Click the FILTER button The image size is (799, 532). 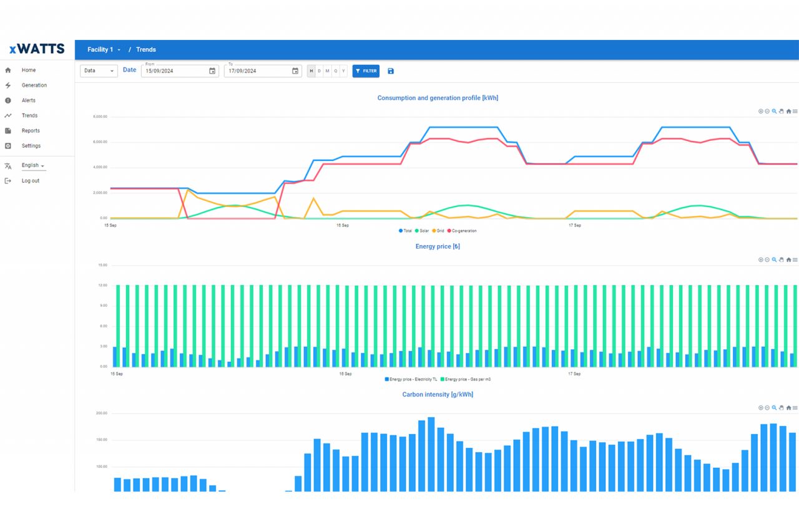pyautogui.click(x=366, y=71)
